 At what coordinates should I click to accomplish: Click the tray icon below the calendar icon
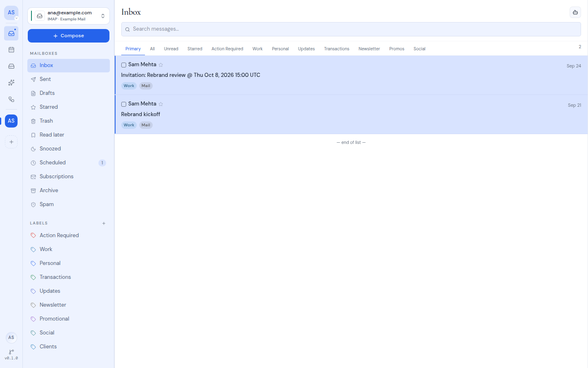click(x=11, y=66)
